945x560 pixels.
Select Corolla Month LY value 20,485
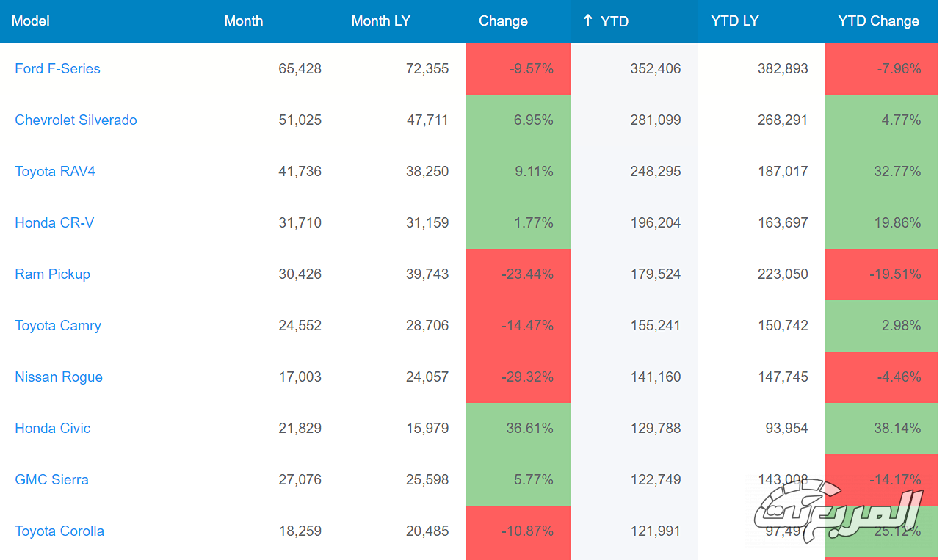point(427,531)
